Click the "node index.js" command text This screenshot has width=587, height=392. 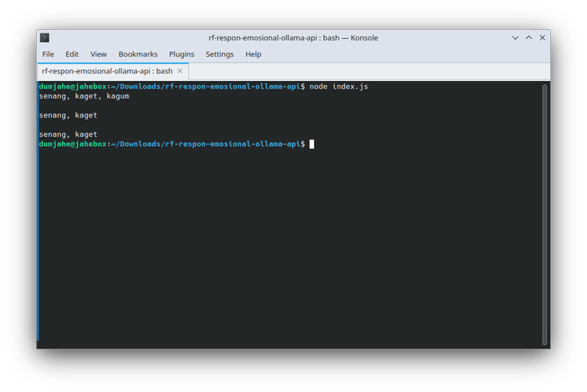point(339,87)
